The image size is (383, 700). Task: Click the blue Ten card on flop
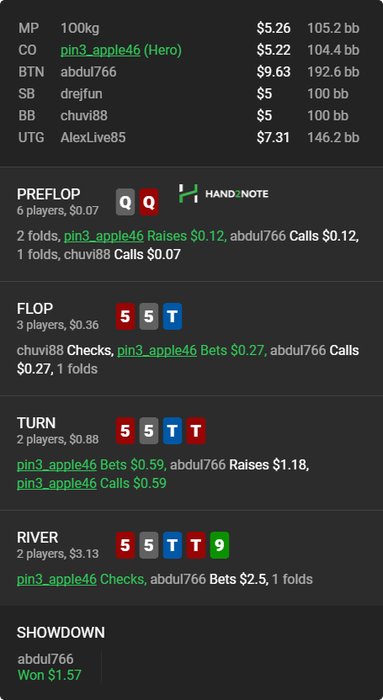[x=172, y=317]
